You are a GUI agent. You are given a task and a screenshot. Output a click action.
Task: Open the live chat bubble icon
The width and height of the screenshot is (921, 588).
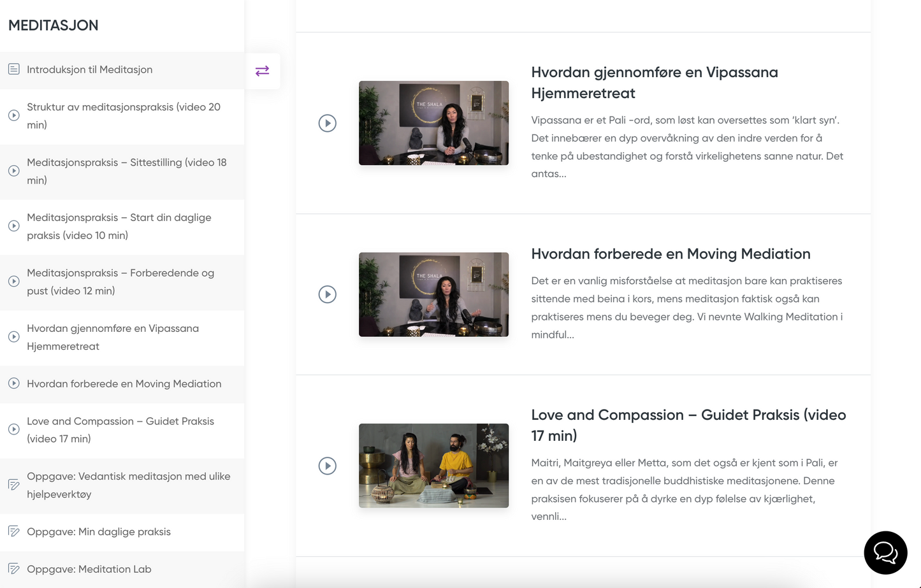(885, 552)
